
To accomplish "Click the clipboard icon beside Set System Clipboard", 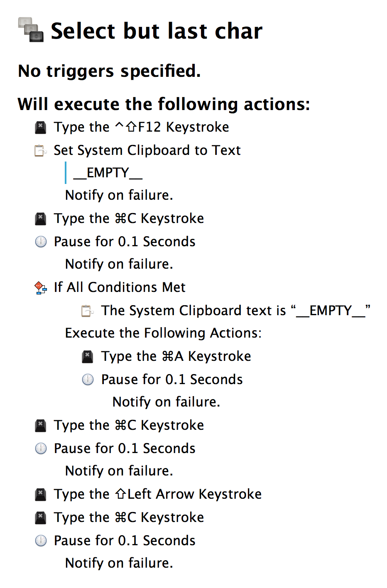I will pos(40,151).
